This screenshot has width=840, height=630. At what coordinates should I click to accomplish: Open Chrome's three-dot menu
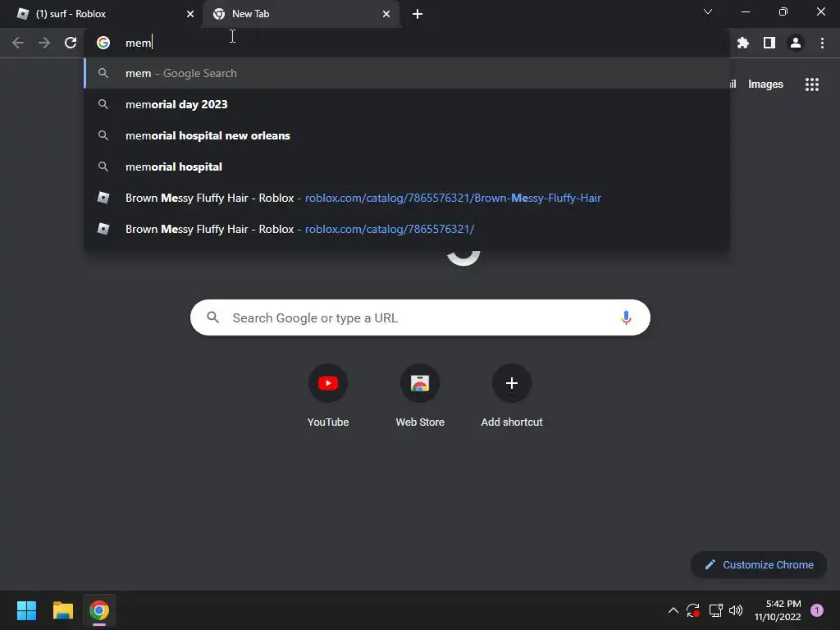822,43
